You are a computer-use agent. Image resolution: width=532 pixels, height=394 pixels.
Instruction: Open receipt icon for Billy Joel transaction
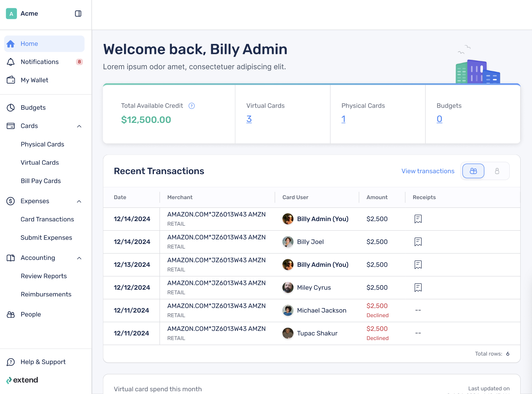pyautogui.click(x=418, y=242)
